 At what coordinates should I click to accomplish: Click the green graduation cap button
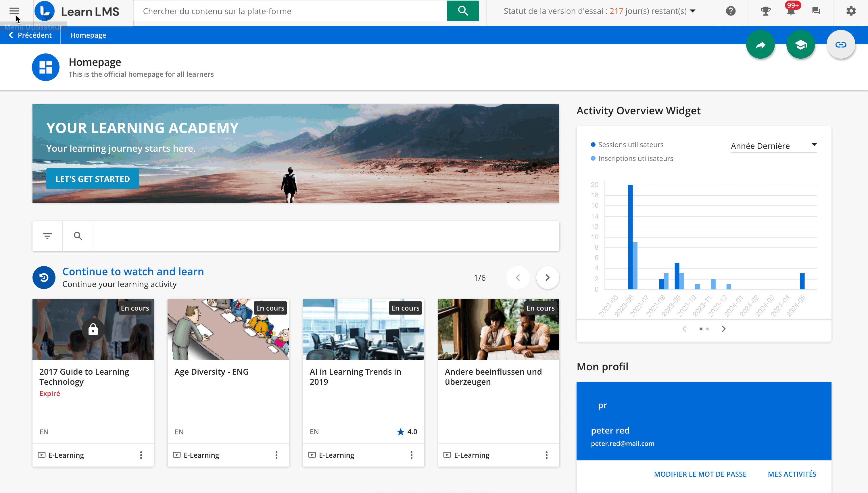(x=801, y=45)
